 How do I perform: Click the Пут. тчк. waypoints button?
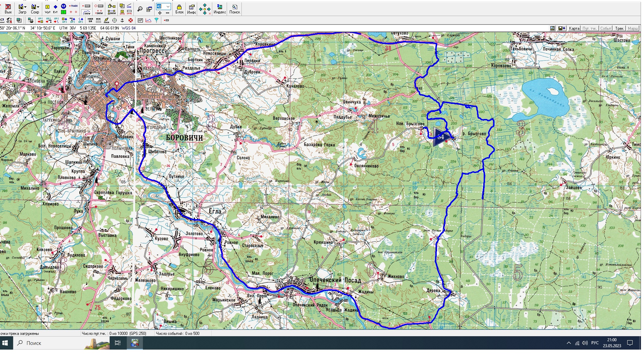point(589,28)
